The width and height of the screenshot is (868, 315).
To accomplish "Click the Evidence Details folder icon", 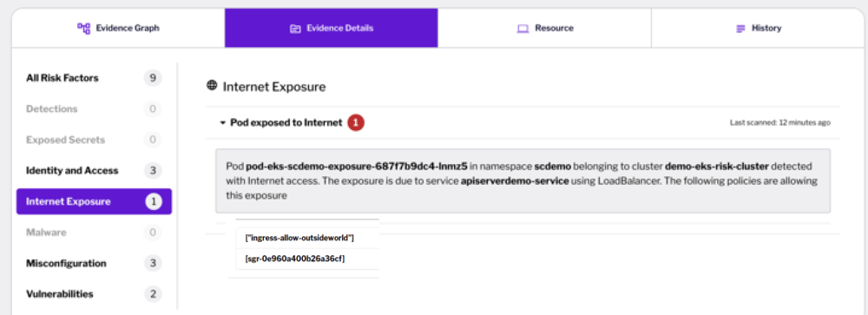I will point(295,29).
